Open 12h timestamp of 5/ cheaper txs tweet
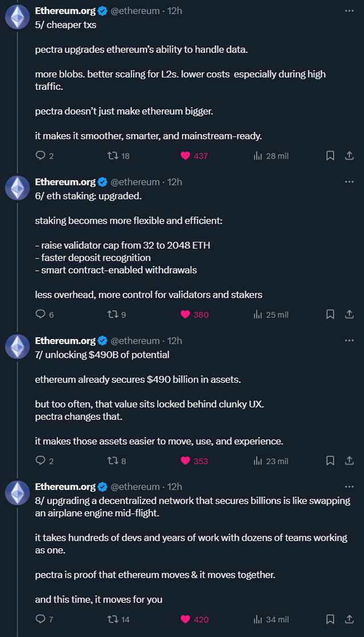This screenshot has width=364, height=637. coord(175,11)
